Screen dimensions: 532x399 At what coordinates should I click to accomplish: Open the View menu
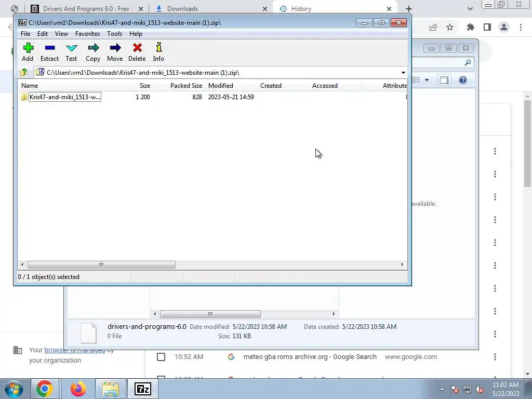[61, 34]
